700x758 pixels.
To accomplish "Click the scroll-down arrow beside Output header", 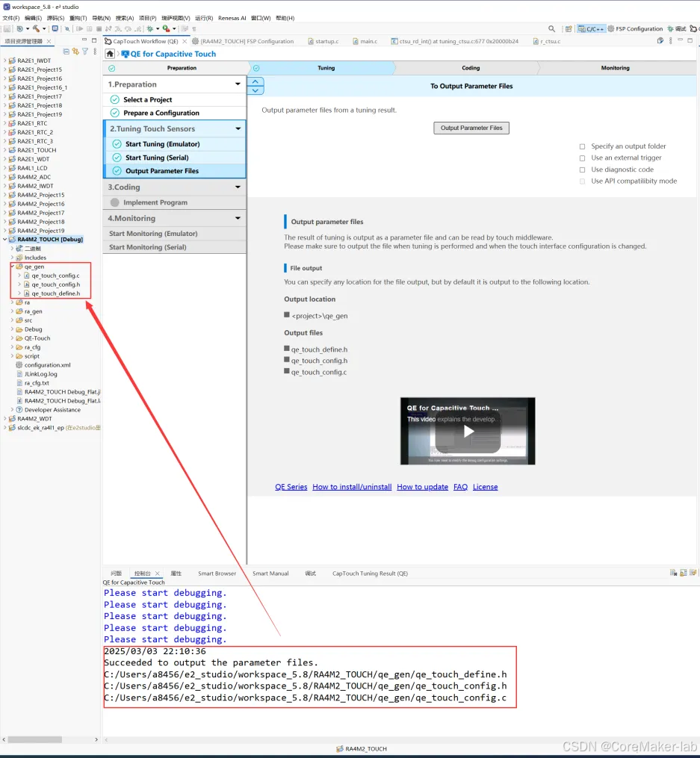I will (x=255, y=90).
